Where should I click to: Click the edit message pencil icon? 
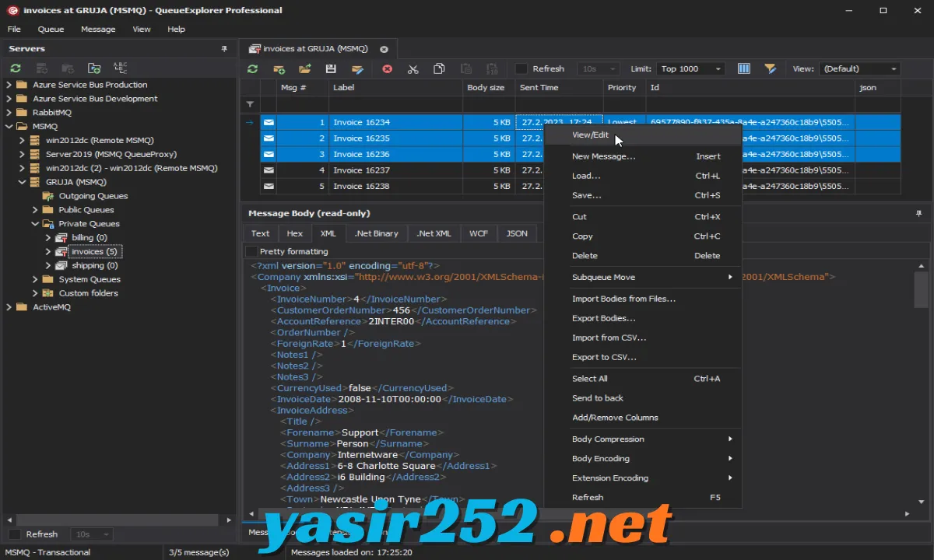[357, 68]
